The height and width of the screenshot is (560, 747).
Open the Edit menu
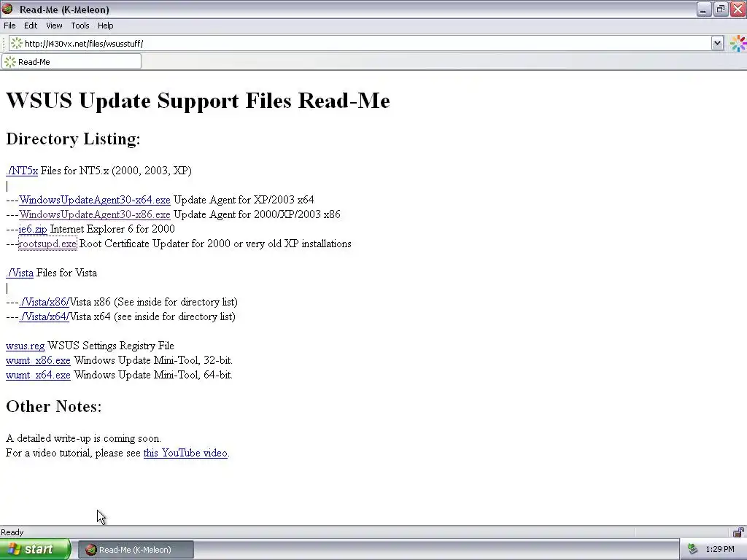tap(31, 26)
